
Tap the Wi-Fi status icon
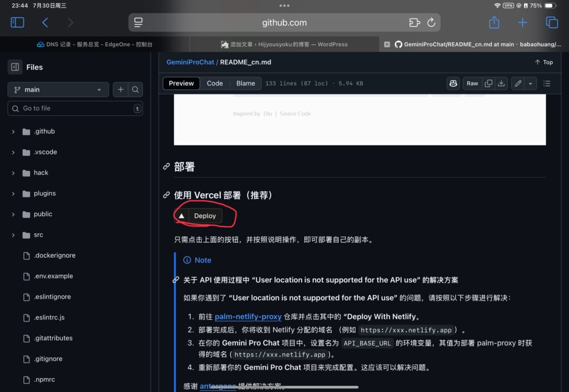tap(497, 6)
